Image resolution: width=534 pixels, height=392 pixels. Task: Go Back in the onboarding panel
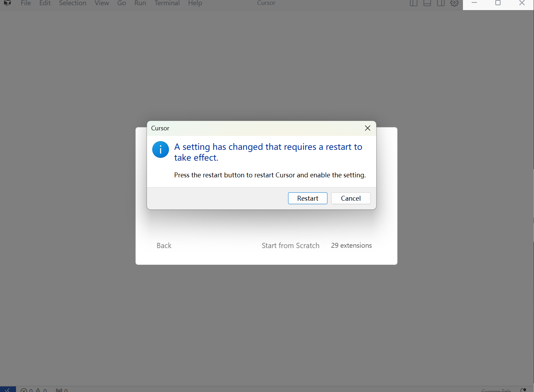pyautogui.click(x=164, y=246)
